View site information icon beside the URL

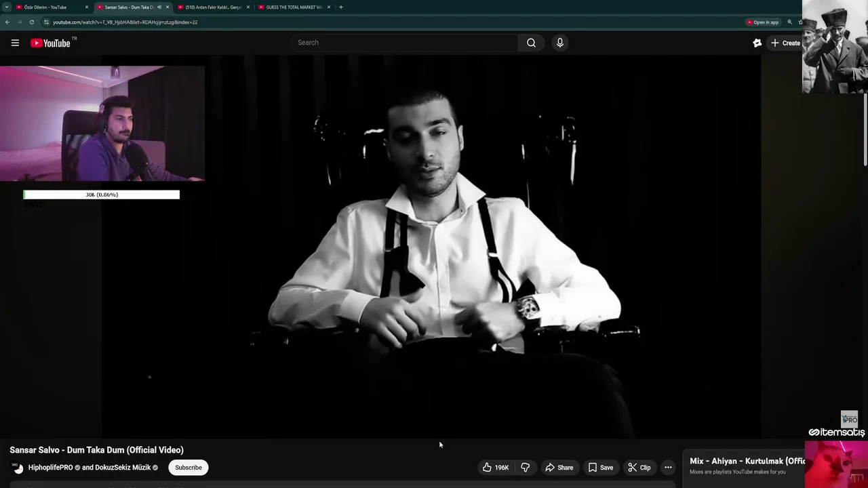pyautogui.click(x=46, y=22)
